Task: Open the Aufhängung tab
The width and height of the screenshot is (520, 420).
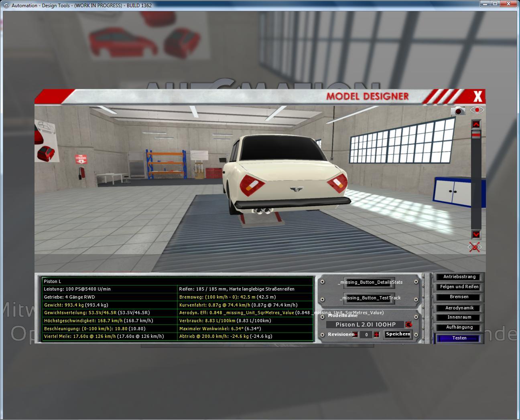Action: (459, 327)
